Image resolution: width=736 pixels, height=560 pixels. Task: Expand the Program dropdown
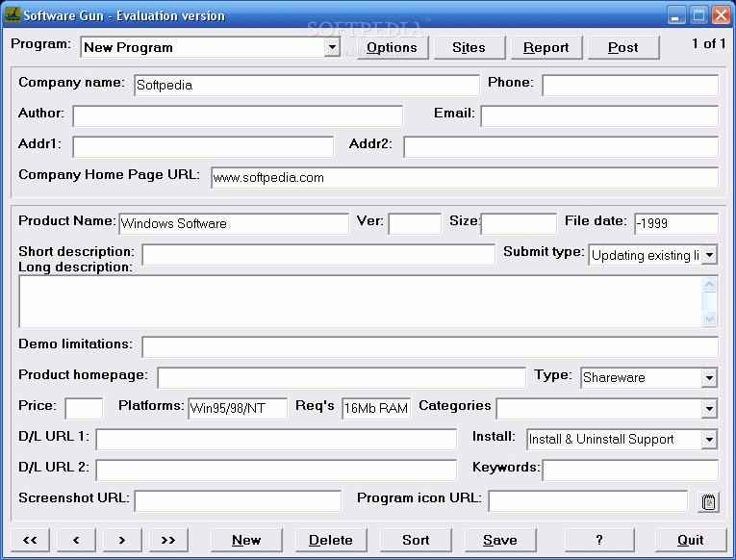[x=332, y=47]
